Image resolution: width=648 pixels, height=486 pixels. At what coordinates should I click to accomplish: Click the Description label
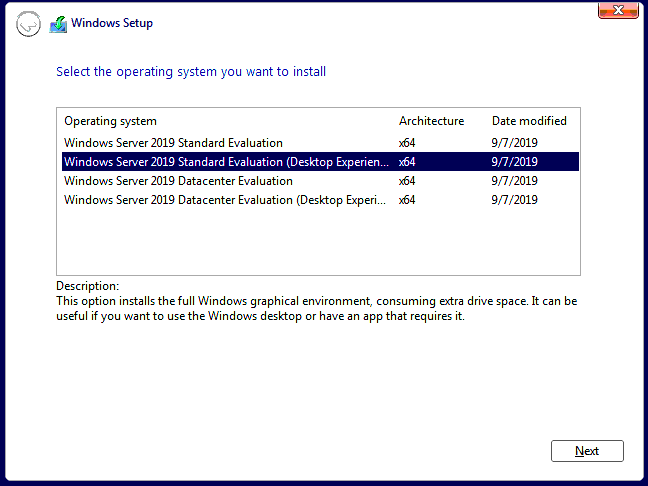pyautogui.click(x=88, y=286)
